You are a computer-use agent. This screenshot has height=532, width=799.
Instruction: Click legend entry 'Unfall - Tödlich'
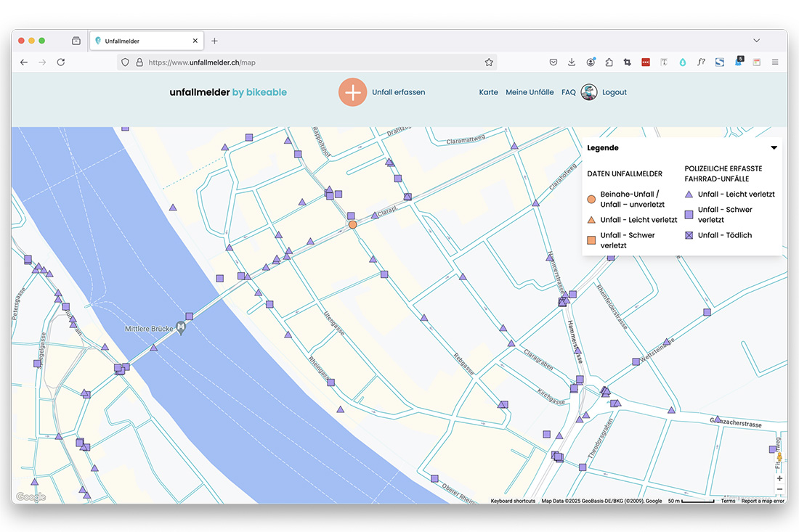pos(725,235)
